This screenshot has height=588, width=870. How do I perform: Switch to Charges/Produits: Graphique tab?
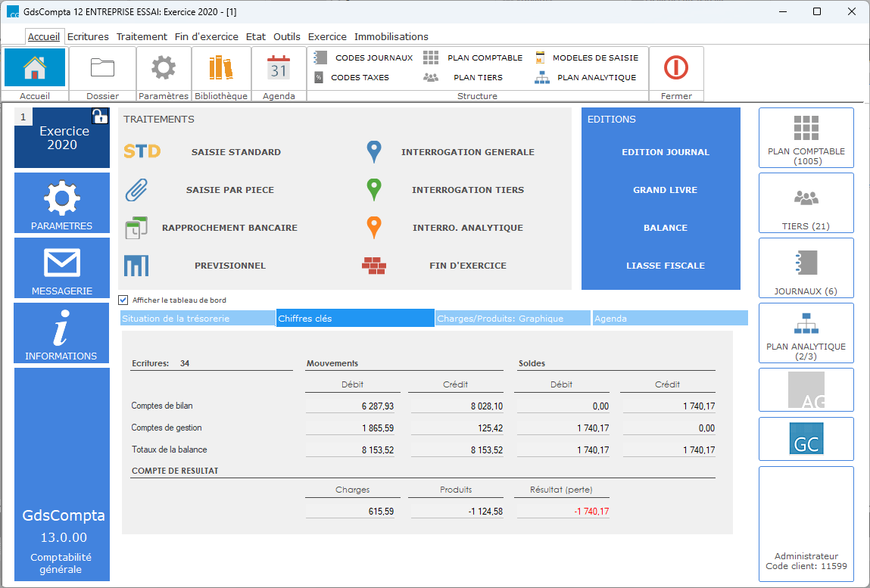[x=513, y=319]
